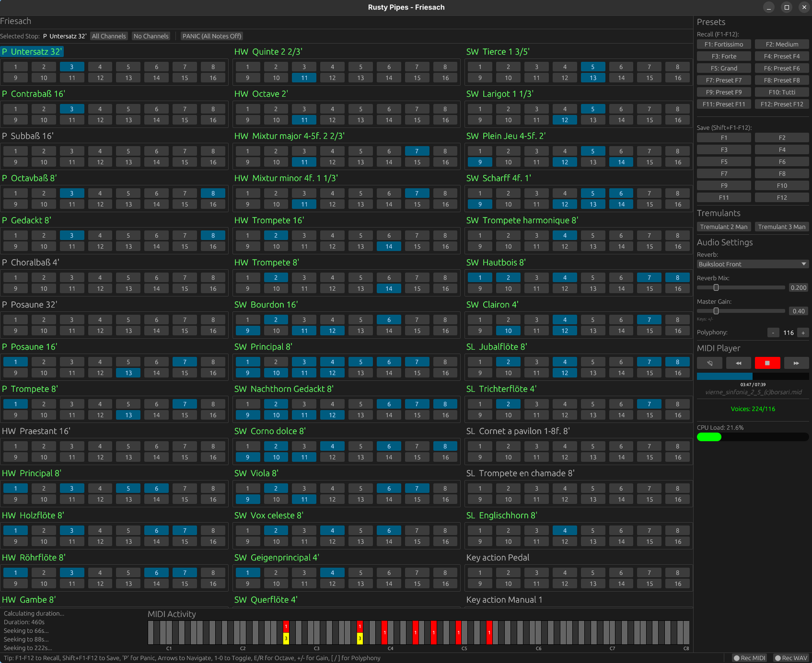Screen dimensions: 812x663
Task: Increase polyphony with the plus button
Action: click(803, 333)
